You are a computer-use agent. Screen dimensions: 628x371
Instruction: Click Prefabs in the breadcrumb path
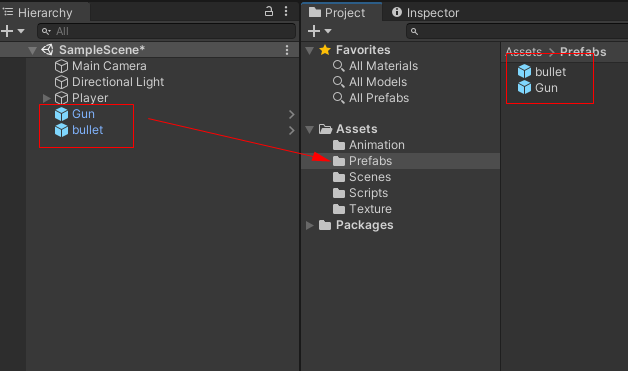[x=583, y=52]
